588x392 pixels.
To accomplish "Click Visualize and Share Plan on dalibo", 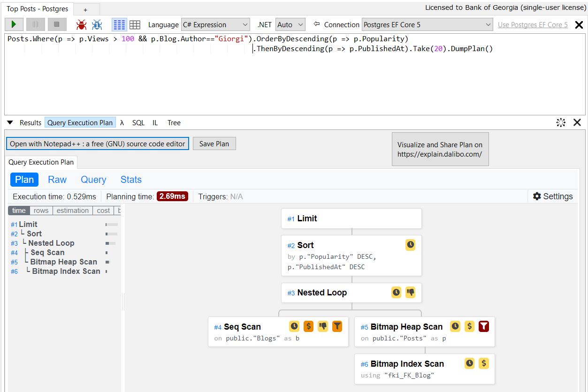I will pos(440,149).
